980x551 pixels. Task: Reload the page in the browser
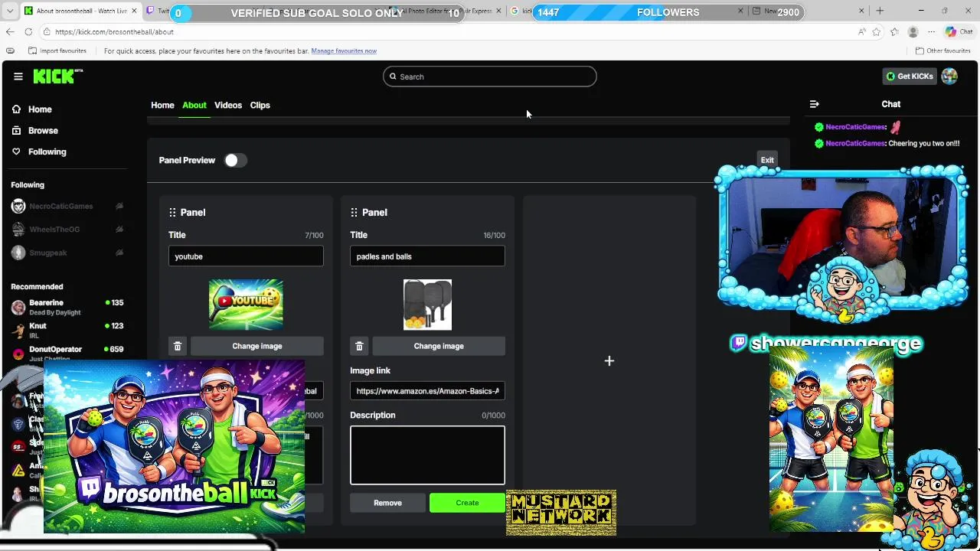pyautogui.click(x=28, y=31)
